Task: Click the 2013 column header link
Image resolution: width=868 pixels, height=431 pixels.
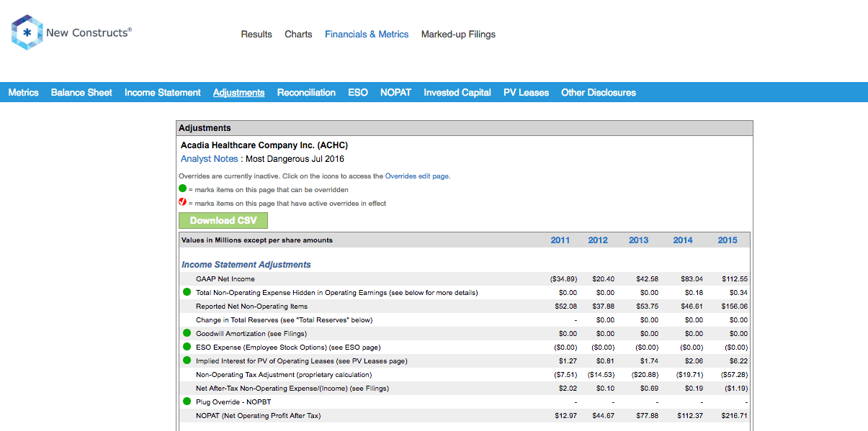Action: coord(638,240)
